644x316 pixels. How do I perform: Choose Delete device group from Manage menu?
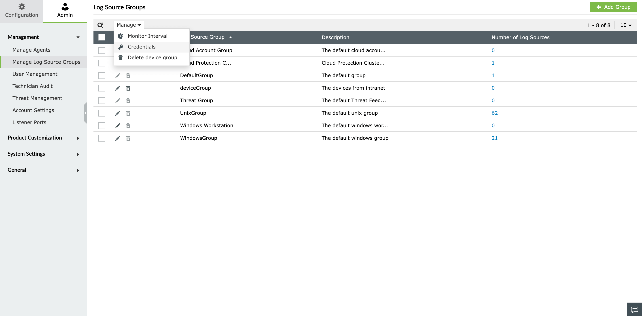point(152,57)
